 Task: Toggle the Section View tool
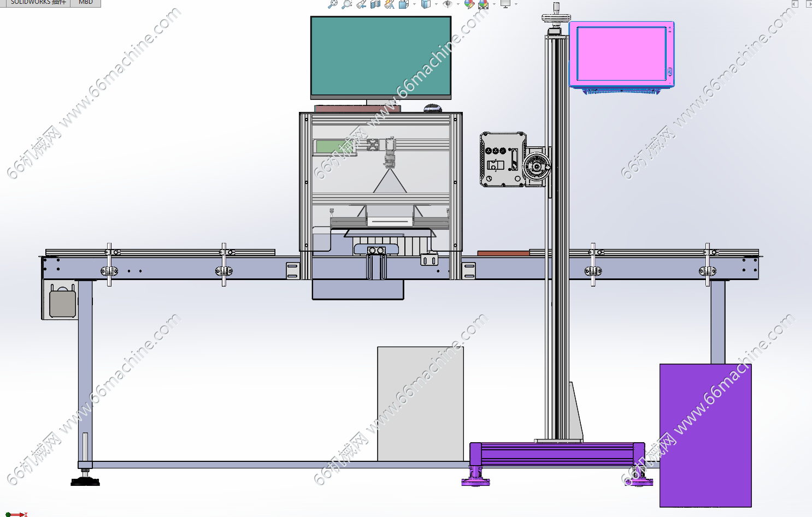375,4
